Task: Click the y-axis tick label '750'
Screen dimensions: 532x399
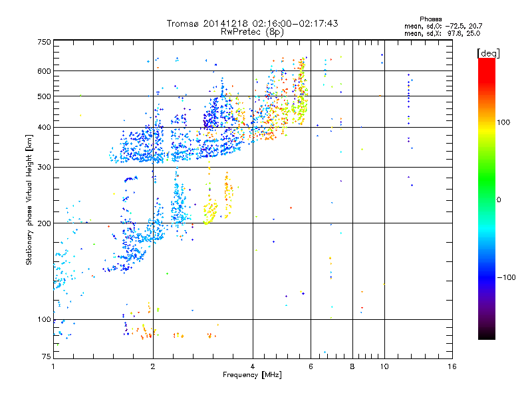Action: (x=44, y=42)
